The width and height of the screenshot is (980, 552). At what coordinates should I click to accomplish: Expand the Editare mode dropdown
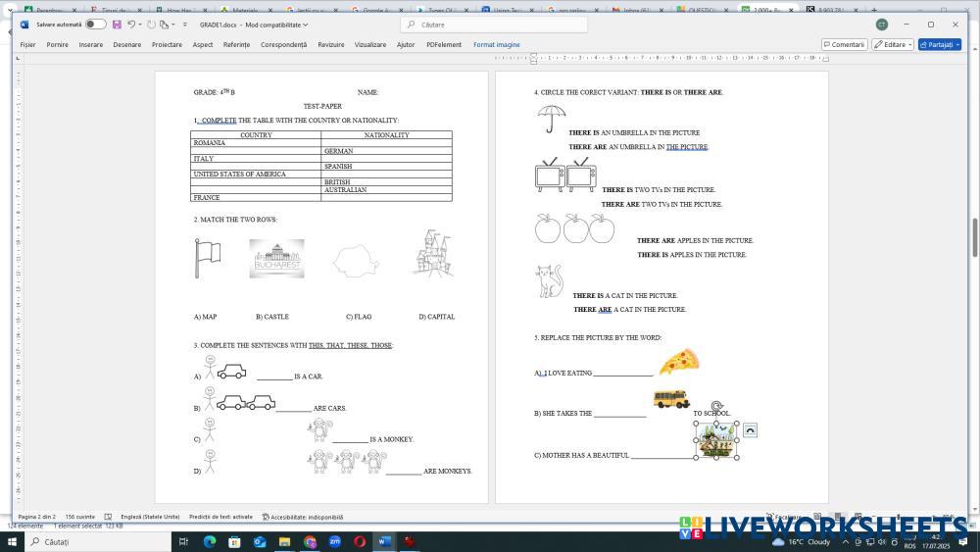point(893,45)
